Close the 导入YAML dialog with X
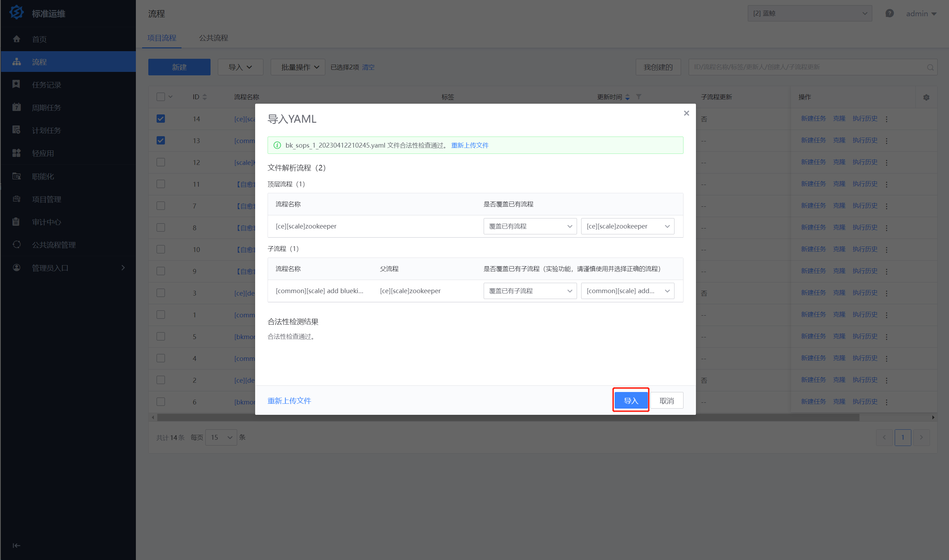 click(686, 113)
